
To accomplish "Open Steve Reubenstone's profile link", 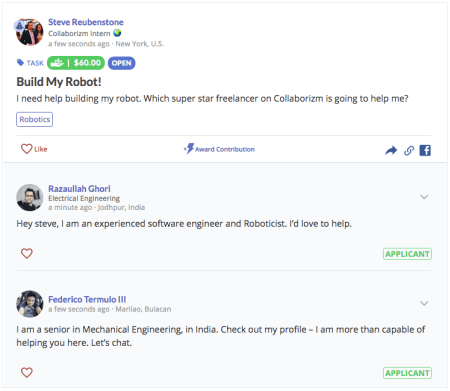I will (86, 22).
